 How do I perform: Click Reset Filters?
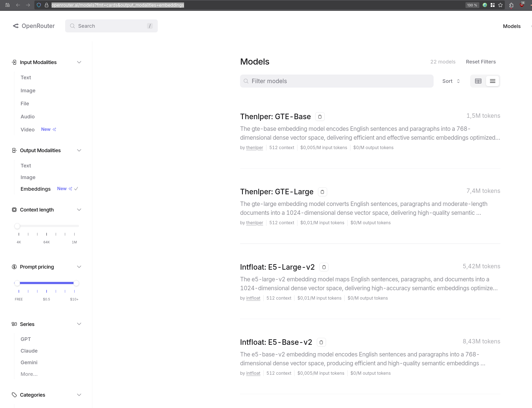coord(480,62)
